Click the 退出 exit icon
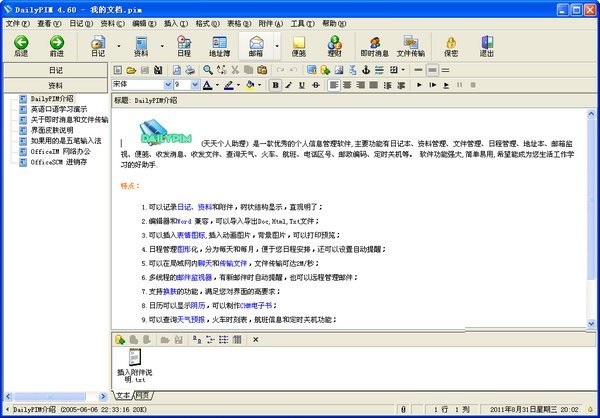Viewport: 600px width, 418px height. 487,46
